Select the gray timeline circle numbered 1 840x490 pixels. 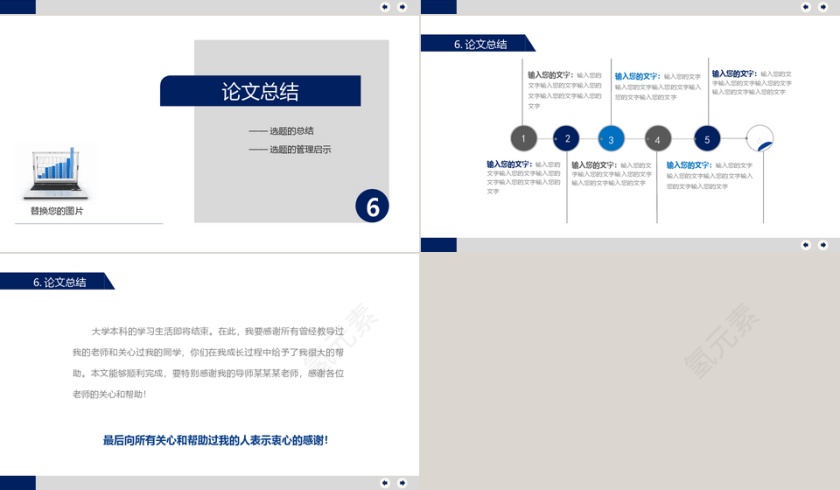[x=523, y=138]
